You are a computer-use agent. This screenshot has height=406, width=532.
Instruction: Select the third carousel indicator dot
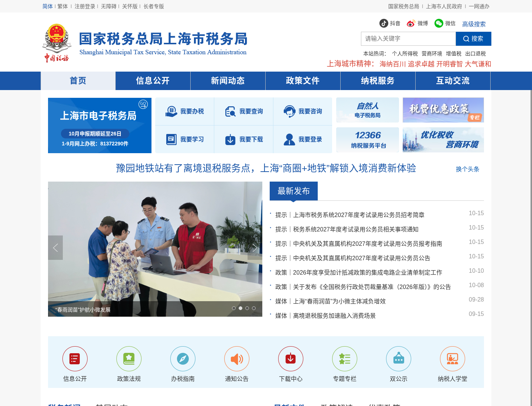coord(247,308)
